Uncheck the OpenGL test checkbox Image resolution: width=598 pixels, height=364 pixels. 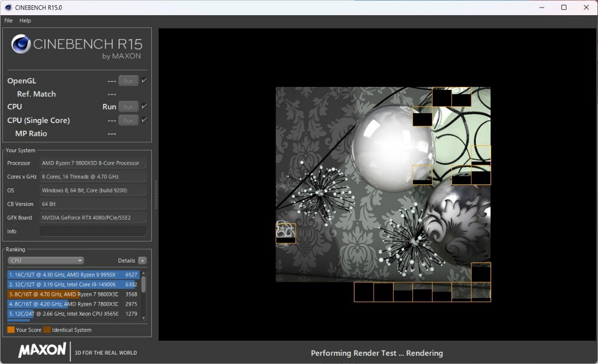coord(144,80)
